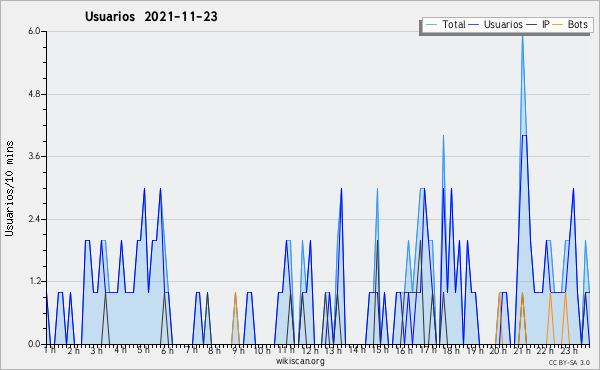Click the "5 h" x-axis label
Viewport: 600px width, 370px height.
click(x=143, y=350)
